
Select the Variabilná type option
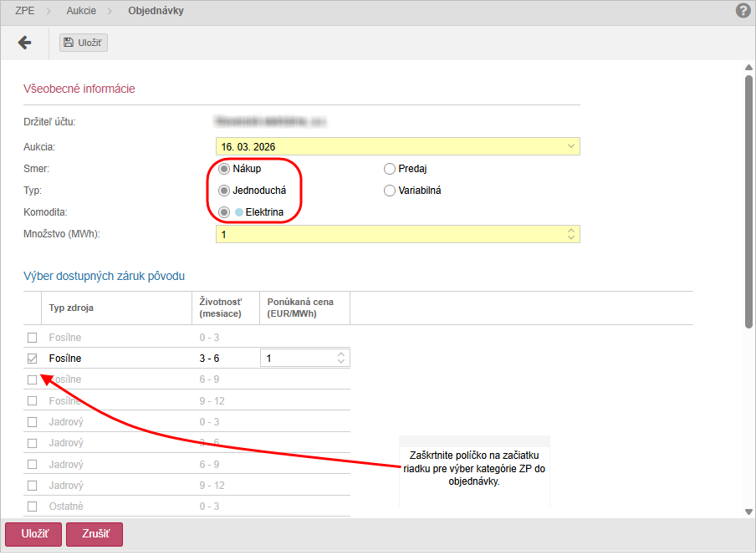390,191
